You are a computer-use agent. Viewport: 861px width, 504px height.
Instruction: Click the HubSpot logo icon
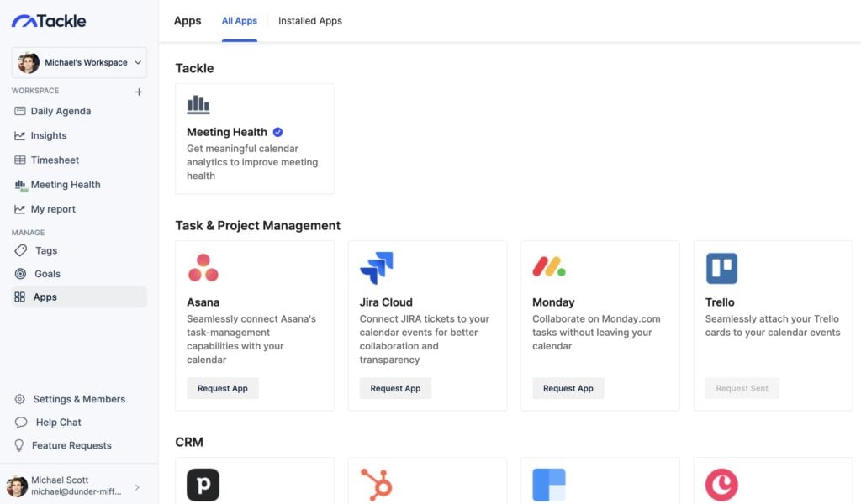pos(376,485)
